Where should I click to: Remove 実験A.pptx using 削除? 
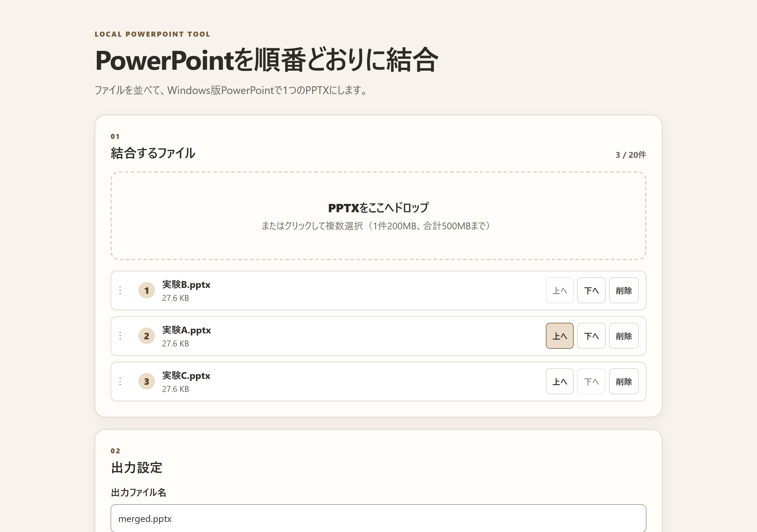click(x=624, y=336)
